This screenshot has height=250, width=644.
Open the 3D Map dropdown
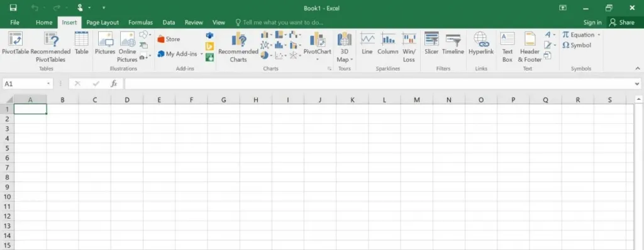344,47
